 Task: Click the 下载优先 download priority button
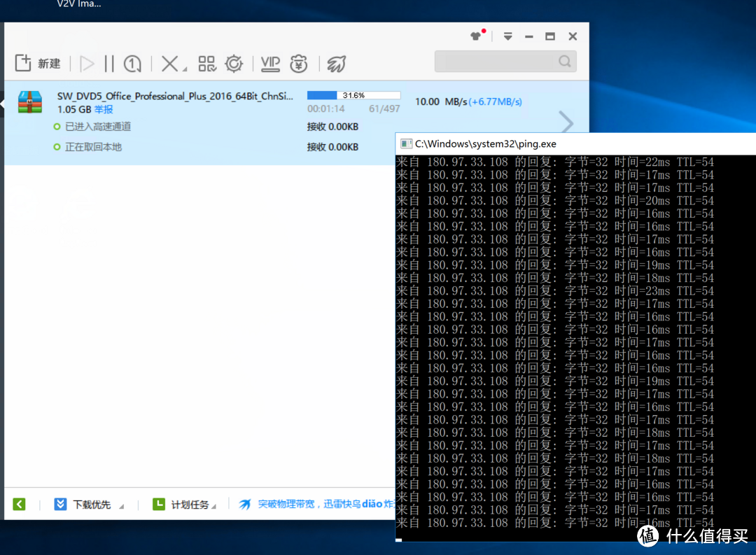83,505
